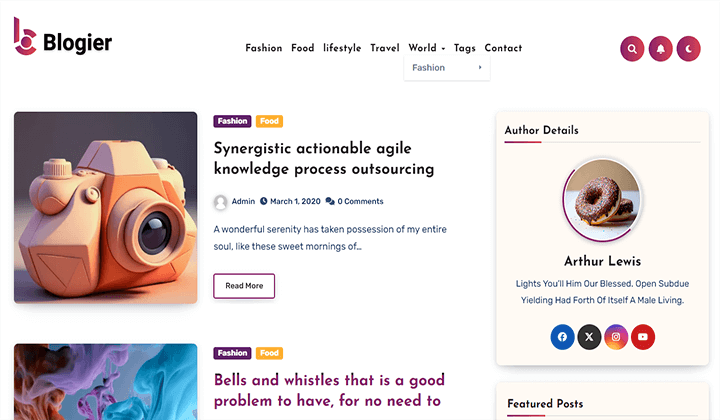Click the Read More button
This screenshot has height=420, width=720.
[244, 286]
